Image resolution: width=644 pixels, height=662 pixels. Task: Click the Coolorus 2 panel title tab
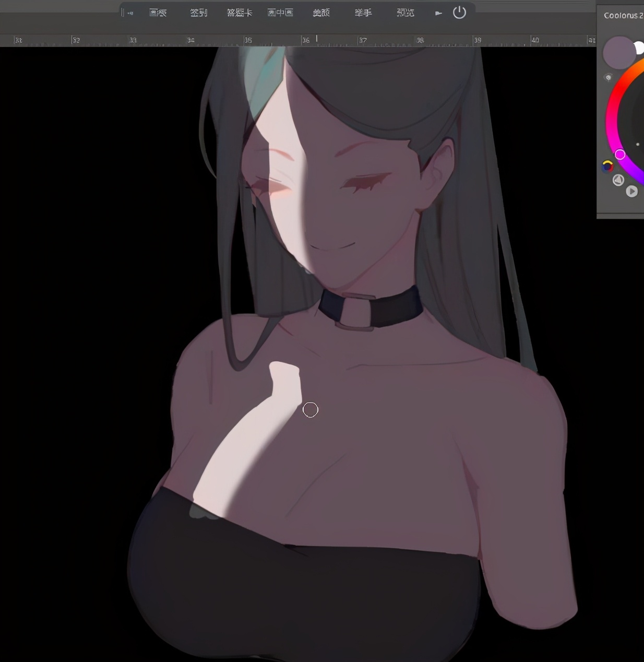pos(623,16)
